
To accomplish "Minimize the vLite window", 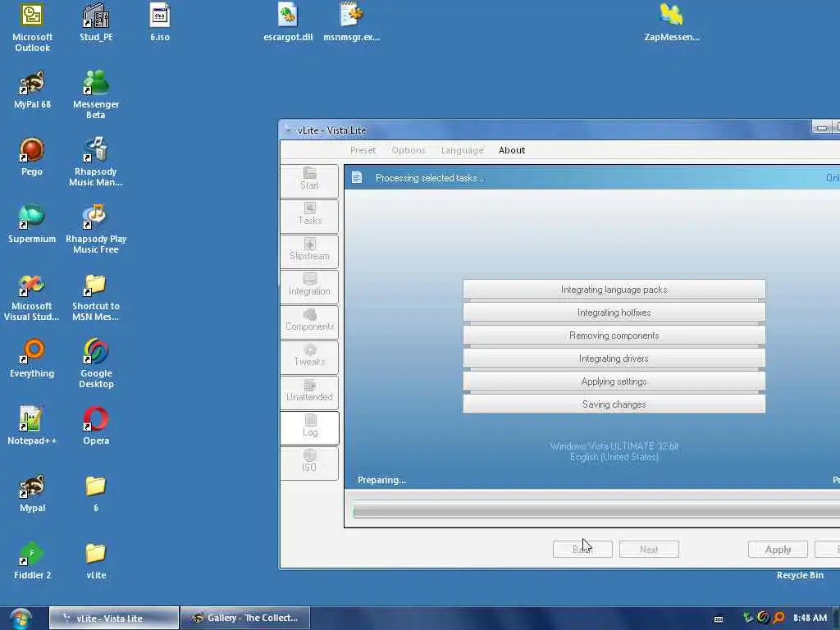I will tap(820, 127).
